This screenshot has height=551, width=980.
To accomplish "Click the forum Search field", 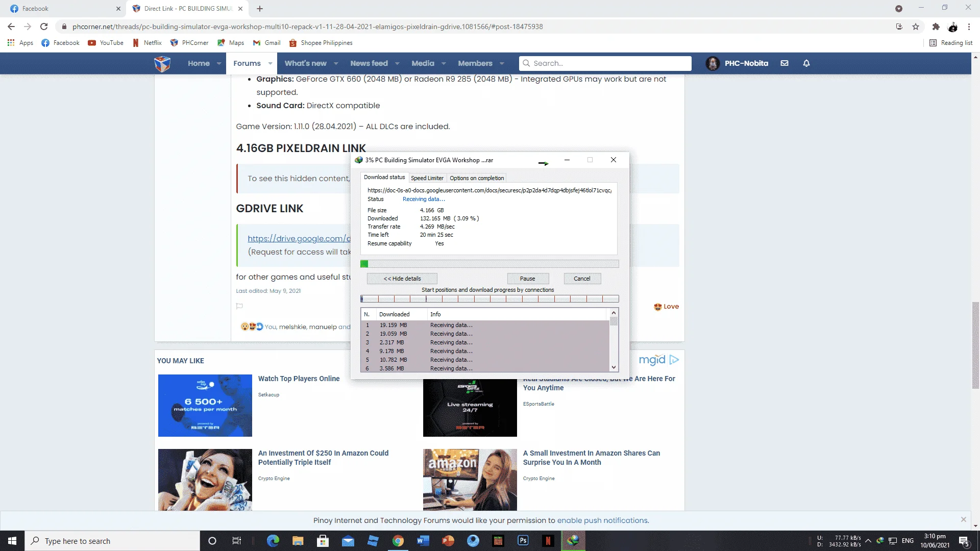I will 605,63.
